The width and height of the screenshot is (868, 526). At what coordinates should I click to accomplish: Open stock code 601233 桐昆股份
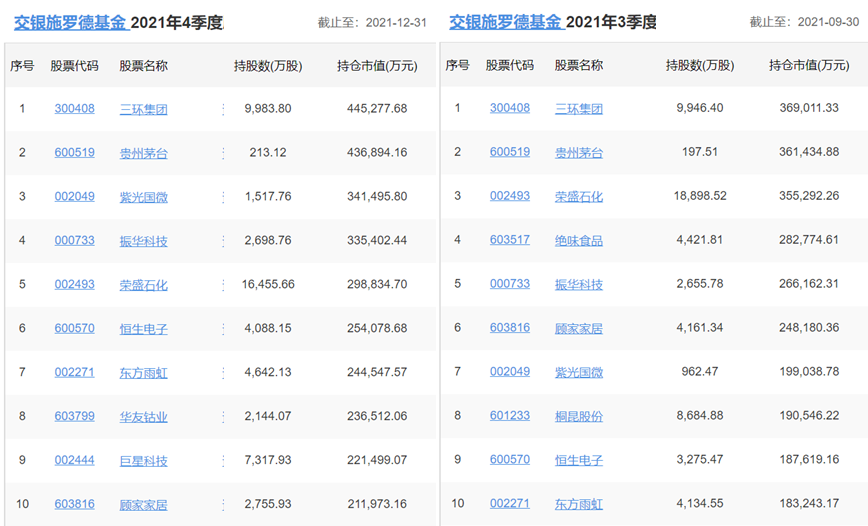[510, 415]
